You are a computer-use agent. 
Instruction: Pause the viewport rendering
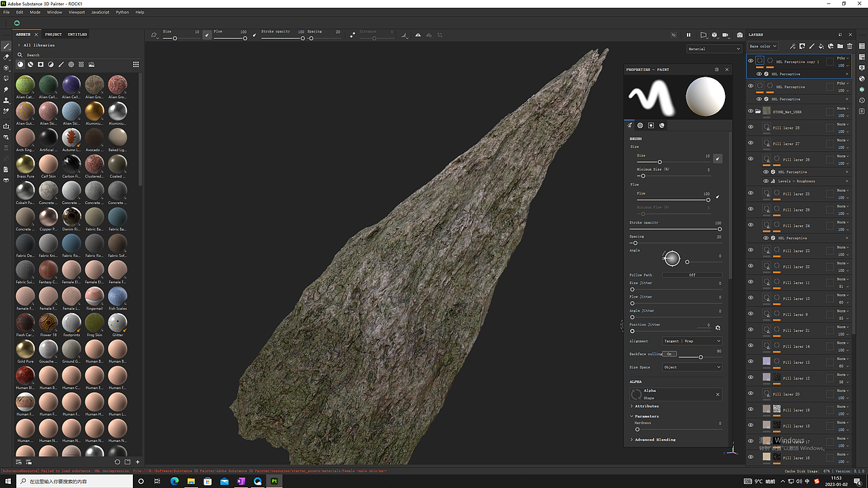point(688,35)
